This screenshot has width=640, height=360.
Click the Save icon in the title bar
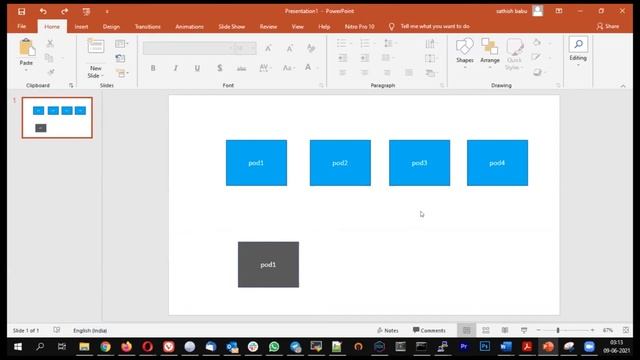(22, 11)
